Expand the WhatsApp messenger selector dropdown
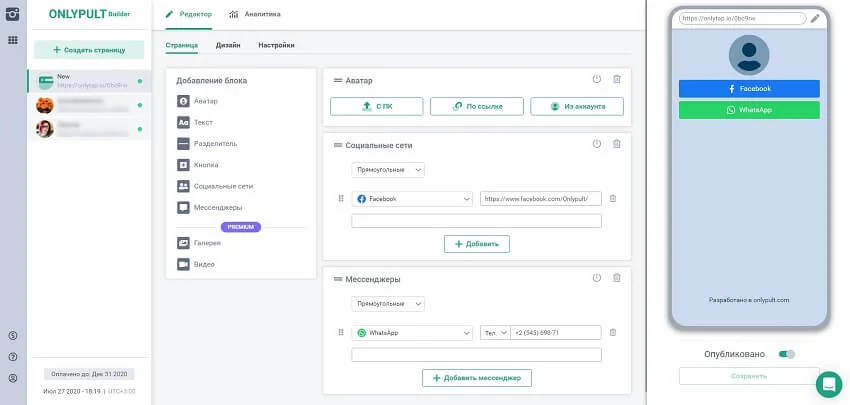Viewport: 850px width, 405px height. coord(412,333)
